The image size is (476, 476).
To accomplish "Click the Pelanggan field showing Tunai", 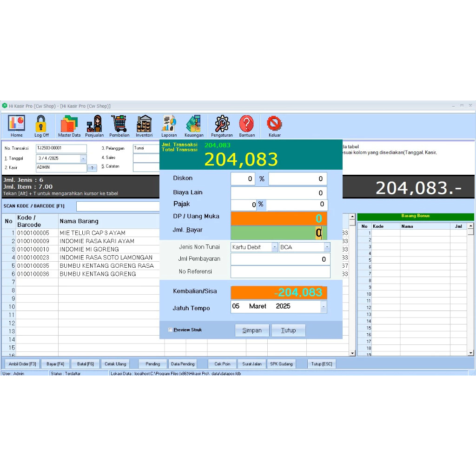I will pos(146,148).
